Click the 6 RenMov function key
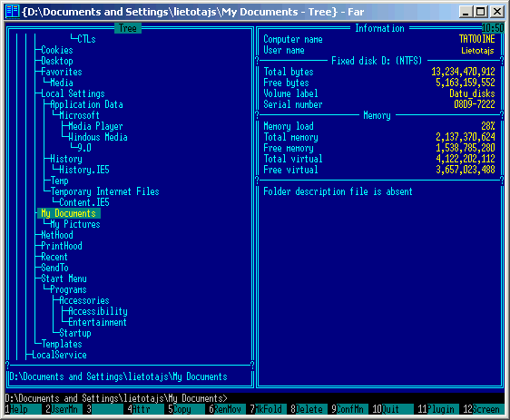 click(x=228, y=409)
